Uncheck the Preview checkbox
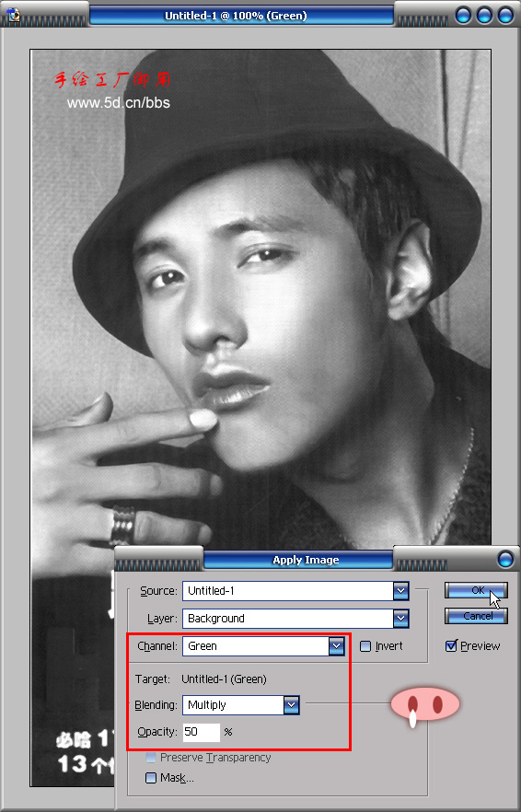 [x=451, y=645]
